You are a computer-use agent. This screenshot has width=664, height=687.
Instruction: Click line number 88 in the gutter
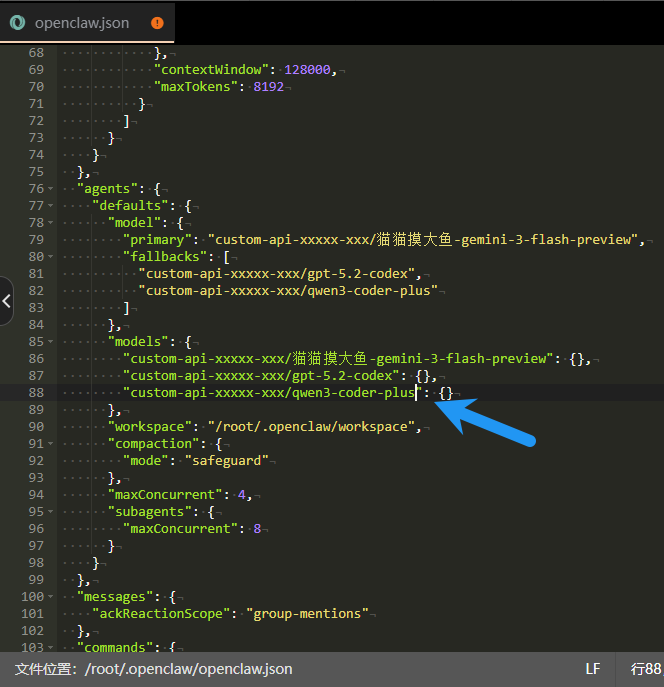point(36,392)
